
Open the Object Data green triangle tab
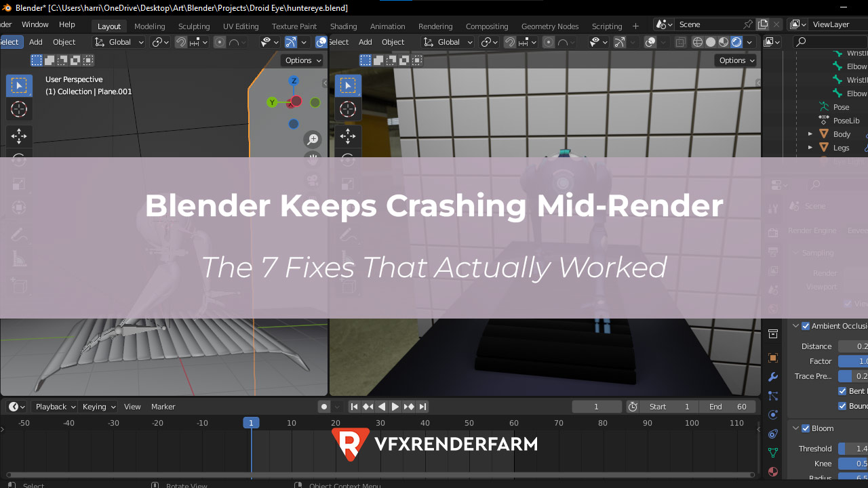coord(772,453)
